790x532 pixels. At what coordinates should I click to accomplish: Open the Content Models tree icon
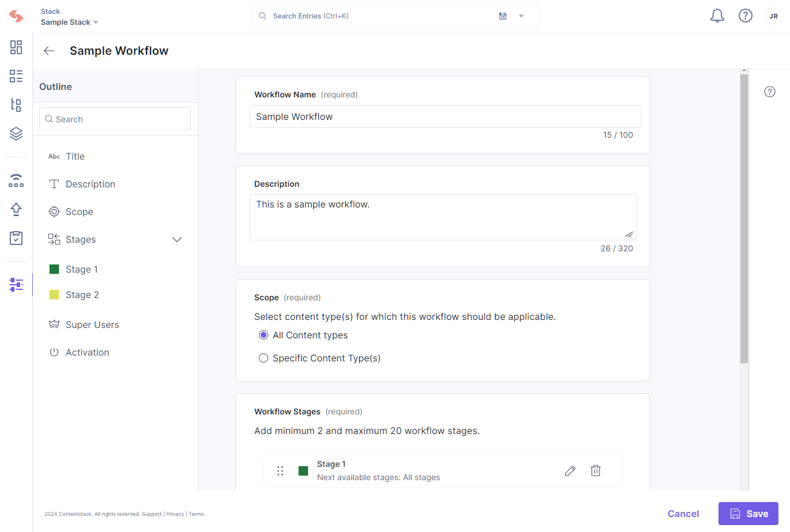point(16,105)
